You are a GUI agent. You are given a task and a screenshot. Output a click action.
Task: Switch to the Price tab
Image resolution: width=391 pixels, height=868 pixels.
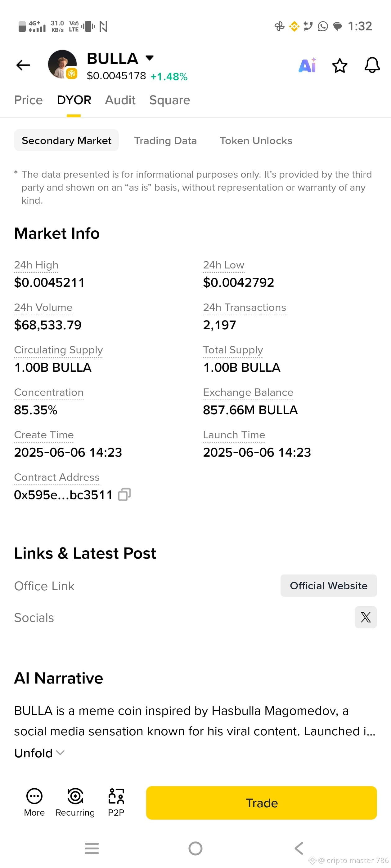28,100
